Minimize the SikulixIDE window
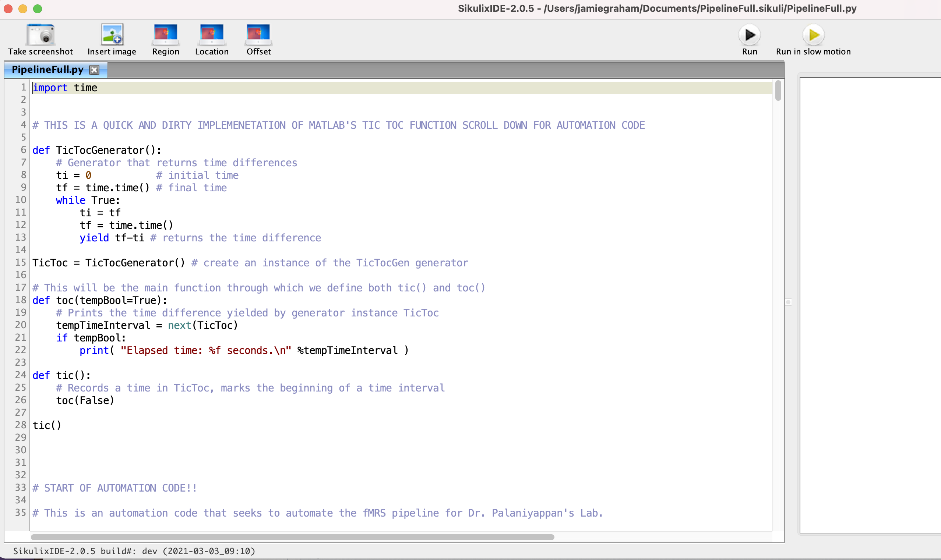 click(x=22, y=8)
